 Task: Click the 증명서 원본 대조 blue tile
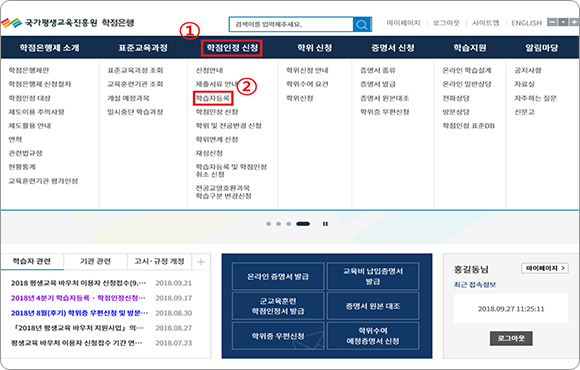point(373,306)
